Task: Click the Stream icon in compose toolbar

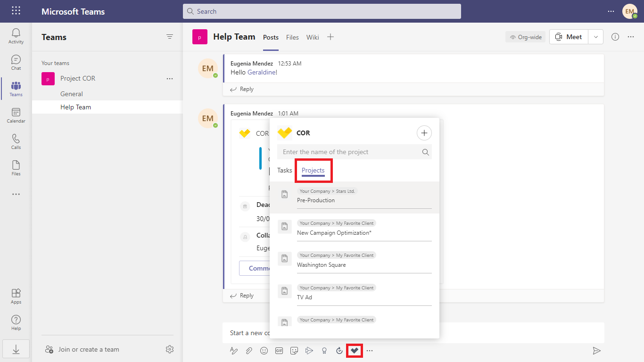Action: coord(309,351)
